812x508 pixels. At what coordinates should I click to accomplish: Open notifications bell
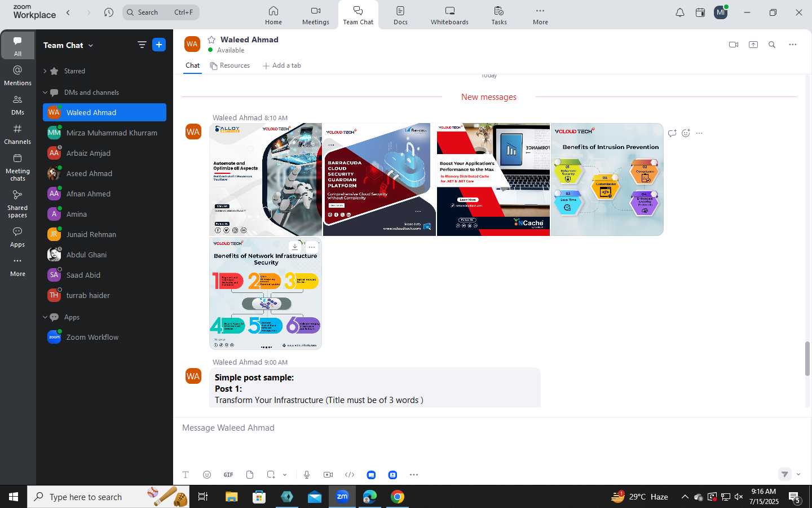pos(680,12)
